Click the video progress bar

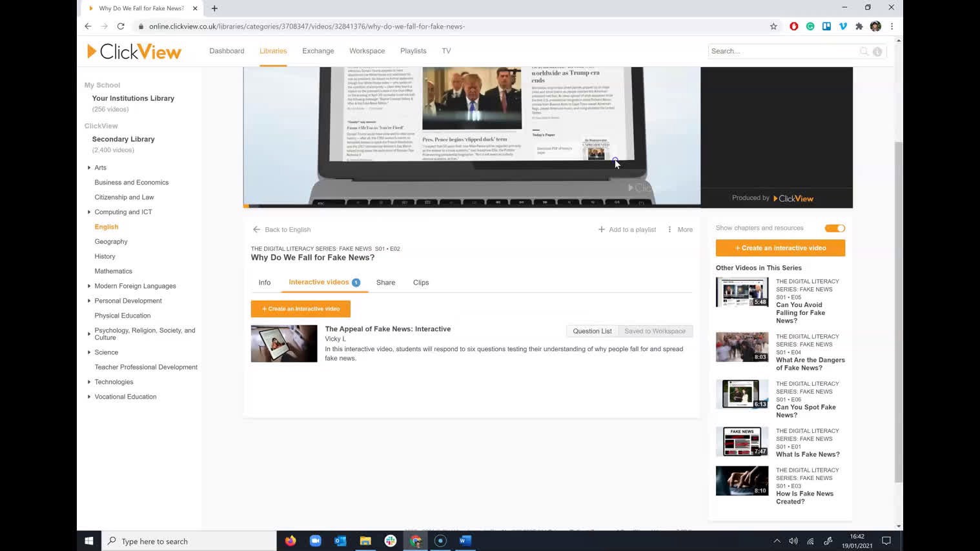tap(471, 206)
